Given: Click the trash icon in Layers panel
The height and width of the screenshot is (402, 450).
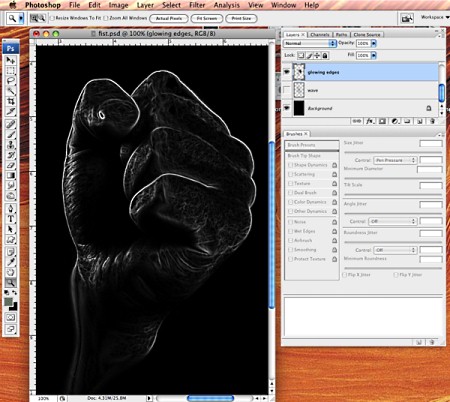Looking at the screenshot, I should [432, 121].
